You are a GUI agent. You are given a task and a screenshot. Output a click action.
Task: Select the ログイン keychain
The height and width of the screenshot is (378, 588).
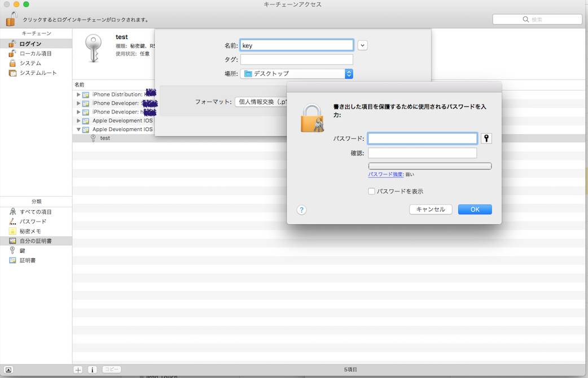click(x=36, y=44)
